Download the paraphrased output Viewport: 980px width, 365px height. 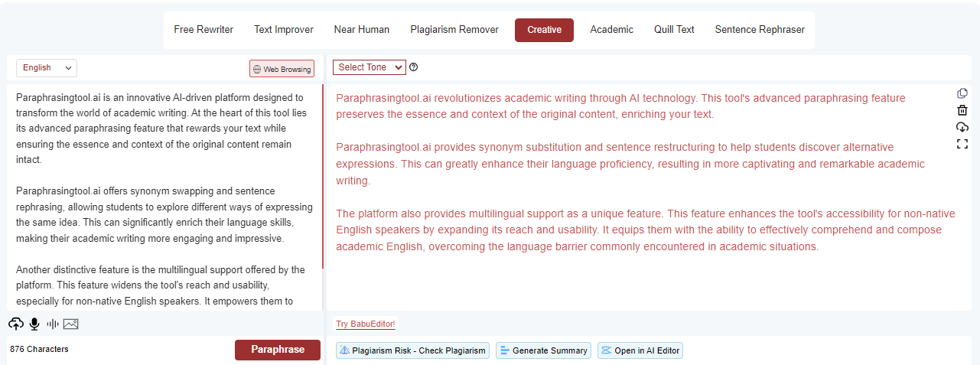(x=962, y=127)
